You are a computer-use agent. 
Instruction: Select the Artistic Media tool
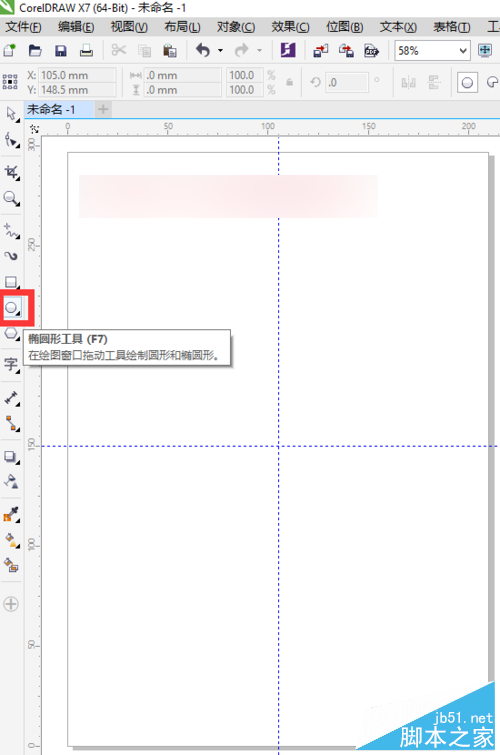point(11,256)
